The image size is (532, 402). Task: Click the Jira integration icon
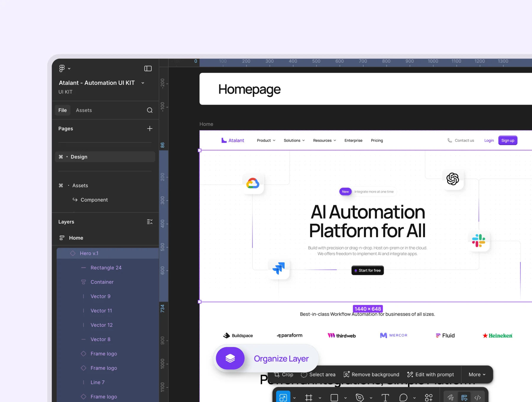click(x=279, y=268)
